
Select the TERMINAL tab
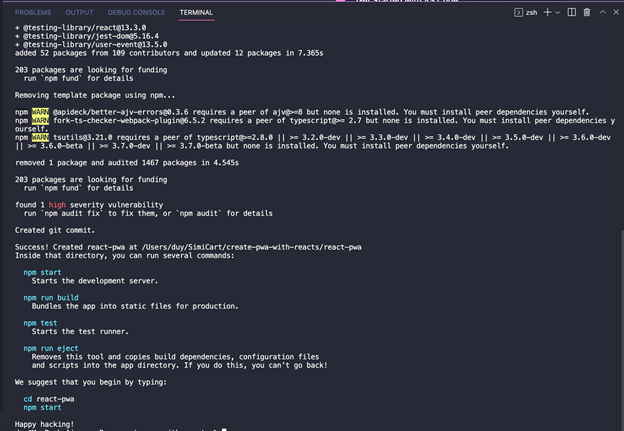196,12
